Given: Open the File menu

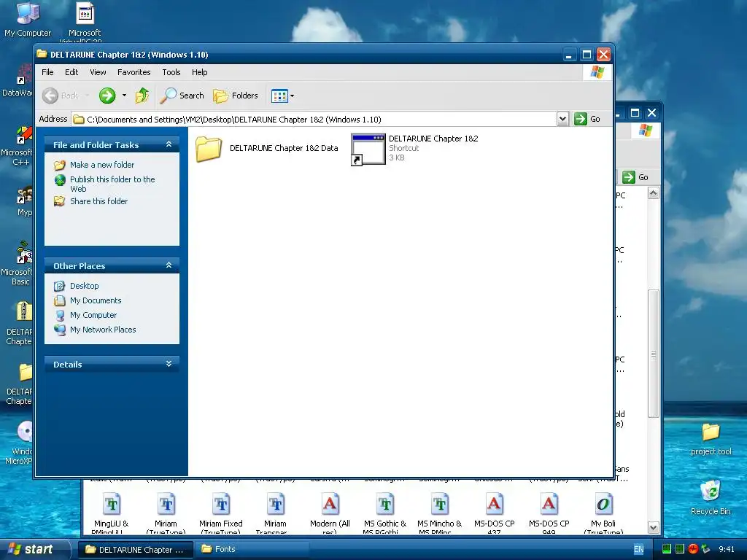Looking at the screenshot, I should tap(47, 72).
